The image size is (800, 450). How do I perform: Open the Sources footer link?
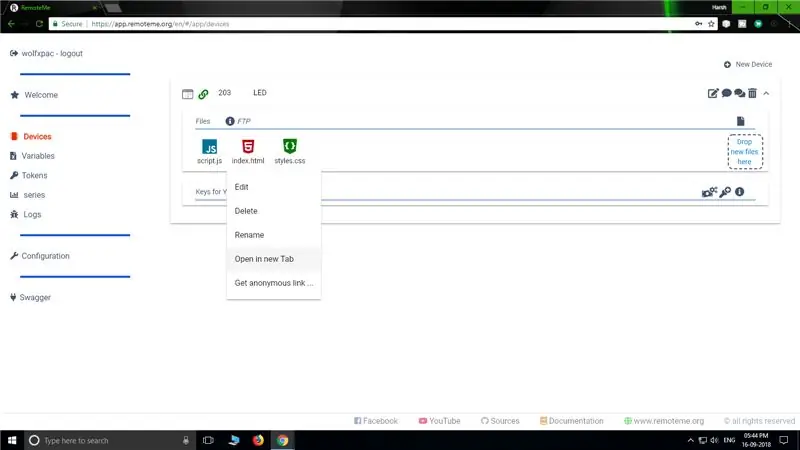tap(500, 421)
